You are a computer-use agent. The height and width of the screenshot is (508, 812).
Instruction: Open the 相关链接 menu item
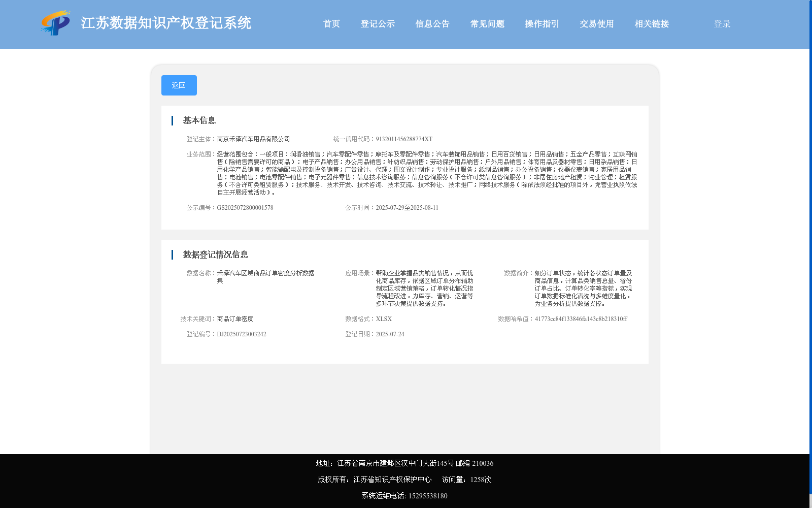pyautogui.click(x=652, y=24)
